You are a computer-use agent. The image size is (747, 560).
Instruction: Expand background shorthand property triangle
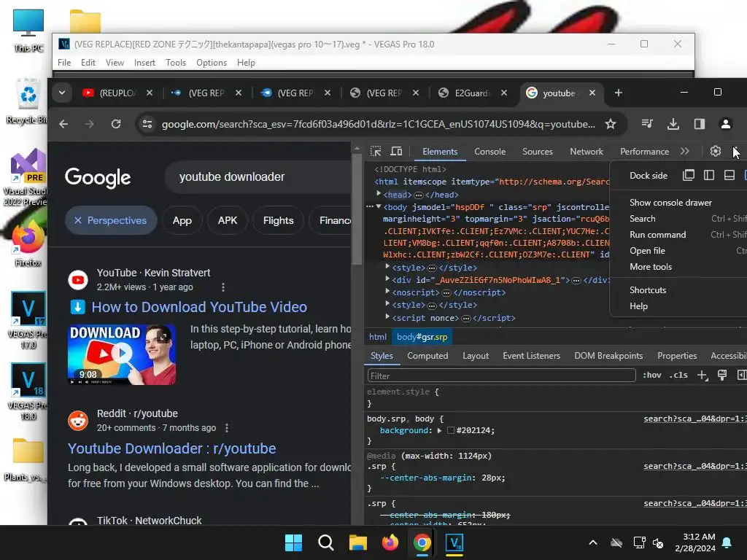[x=439, y=430]
